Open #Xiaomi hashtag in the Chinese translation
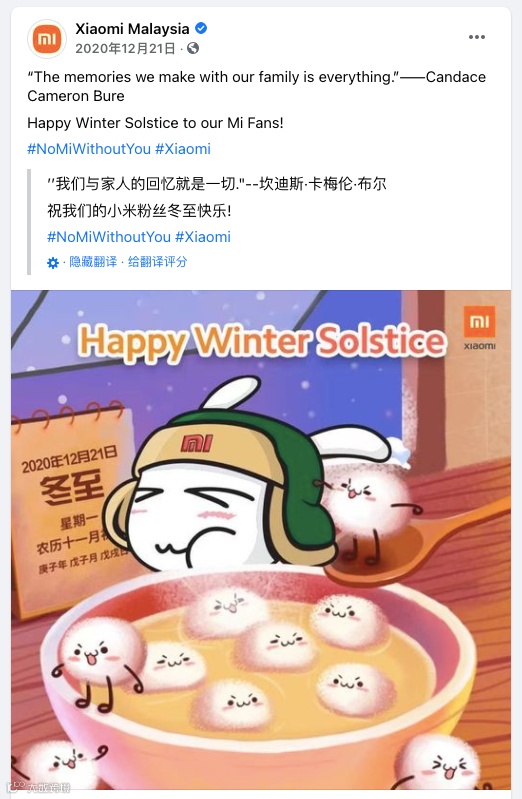This screenshot has height=799, width=522. (202, 237)
